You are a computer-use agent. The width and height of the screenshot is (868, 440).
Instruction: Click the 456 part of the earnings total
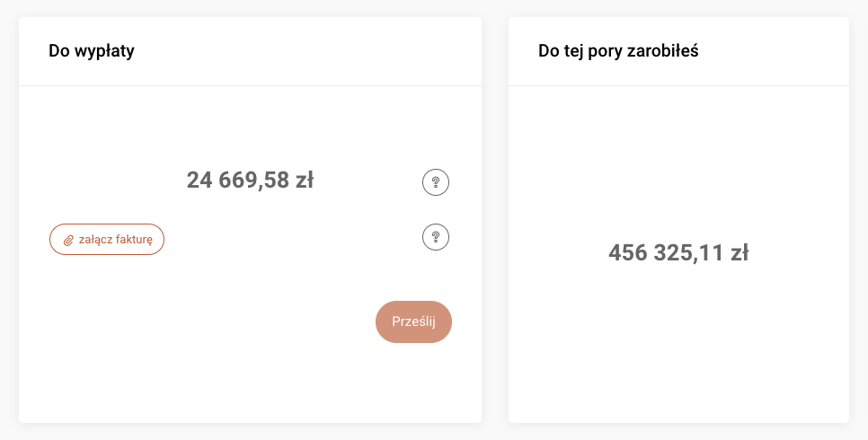pos(627,253)
